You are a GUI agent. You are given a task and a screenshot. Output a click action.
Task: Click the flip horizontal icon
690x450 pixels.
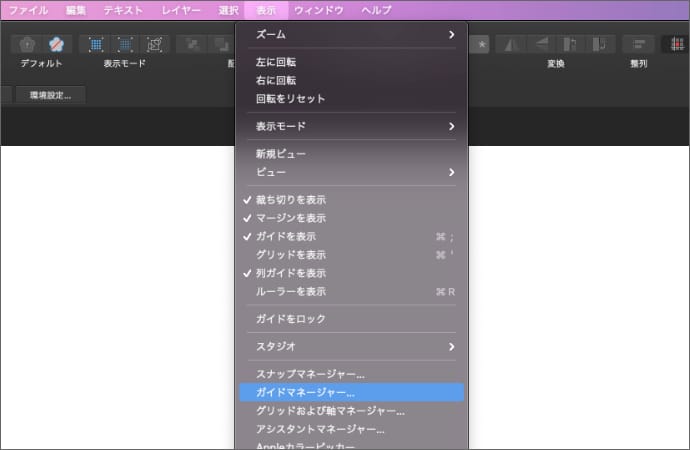pyautogui.click(x=510, y=44)
